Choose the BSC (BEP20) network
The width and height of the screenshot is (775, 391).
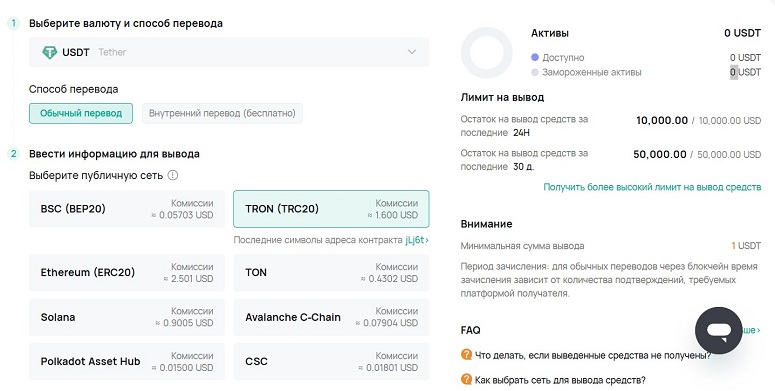pos(127,209)
